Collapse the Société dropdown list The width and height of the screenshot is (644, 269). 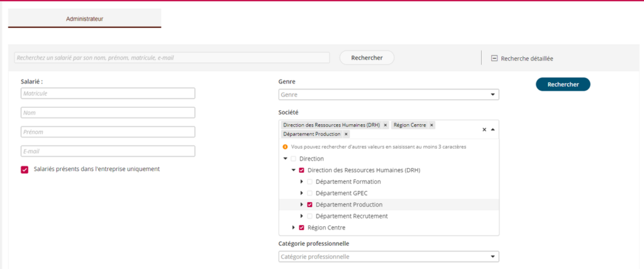[x=492, y=130]
